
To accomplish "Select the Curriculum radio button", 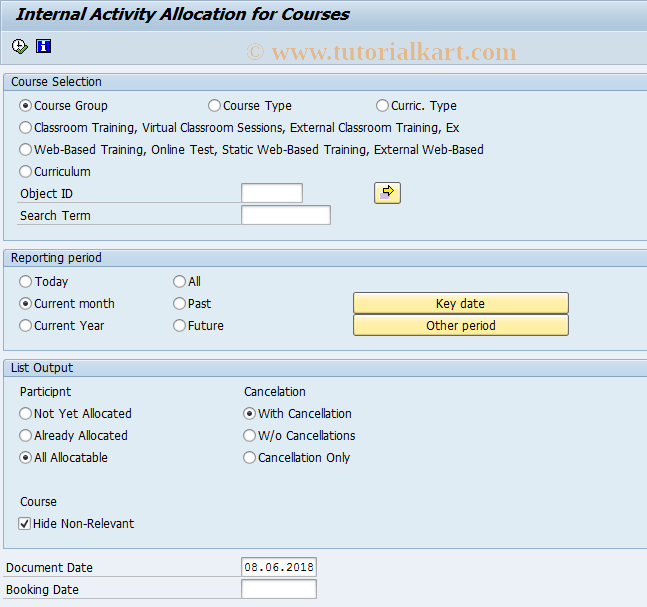I will [25, 171].
